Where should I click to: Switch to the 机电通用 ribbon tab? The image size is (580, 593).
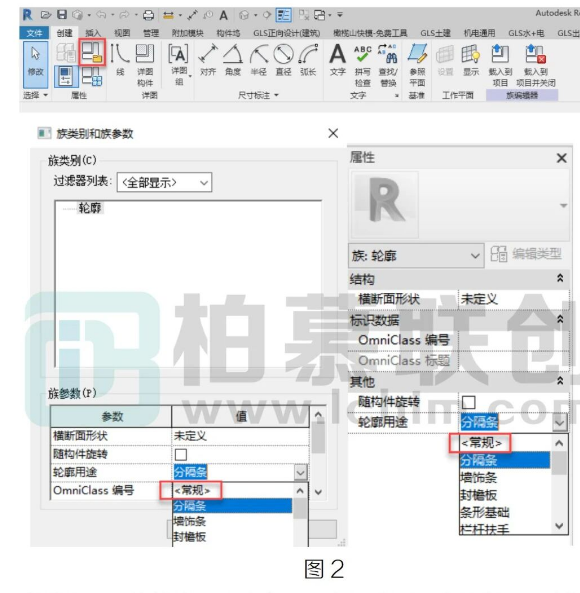(479, 33)
